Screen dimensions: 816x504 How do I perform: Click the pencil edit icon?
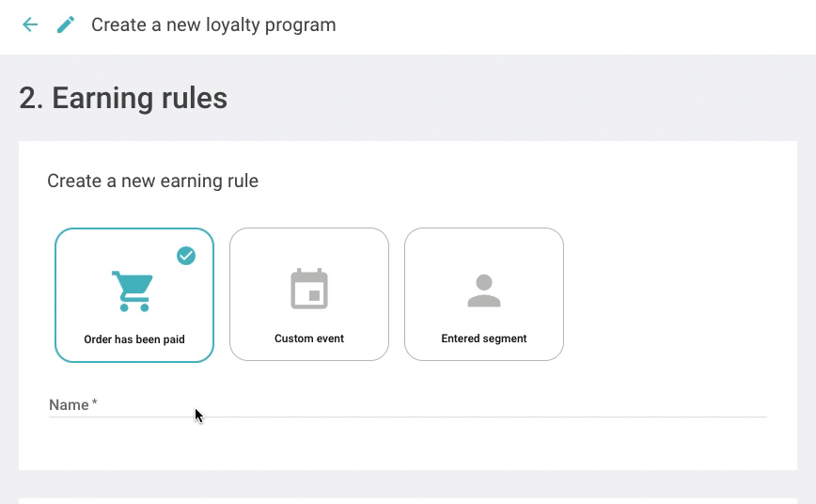[x=65, y=25]
